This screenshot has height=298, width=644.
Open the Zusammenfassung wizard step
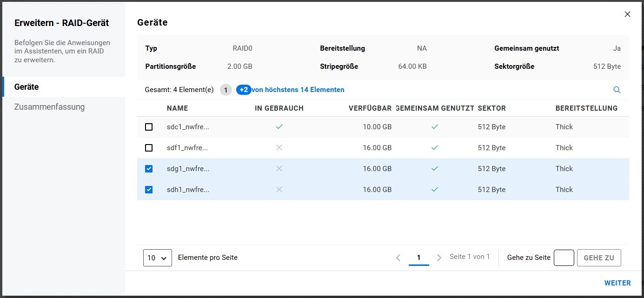coord(49,107)
